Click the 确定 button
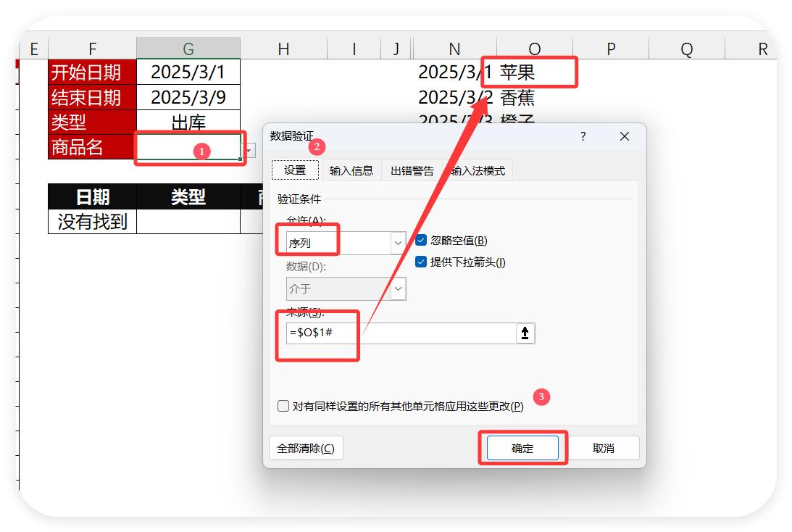Screen dimensions: 792x532 coord(522,448)
